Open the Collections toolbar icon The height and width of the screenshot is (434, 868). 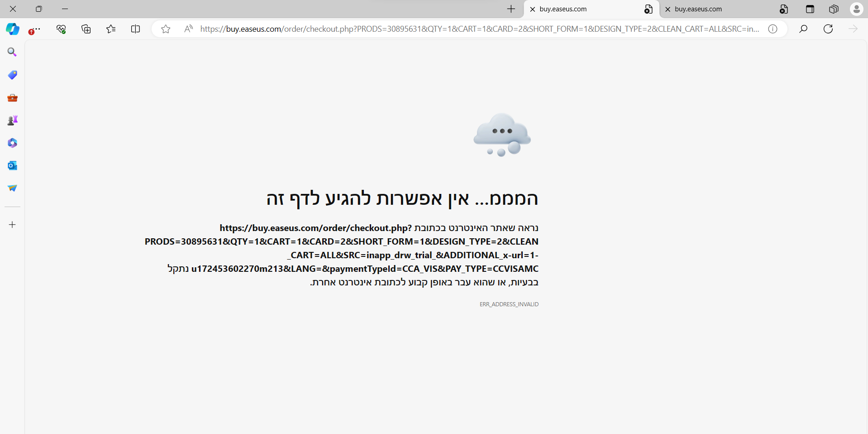pos(86,29)
